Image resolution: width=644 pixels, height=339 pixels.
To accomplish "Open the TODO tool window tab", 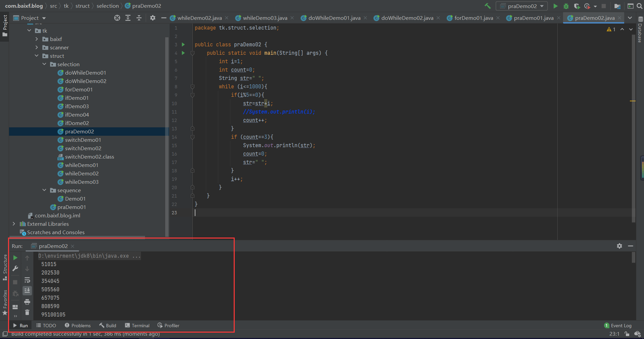I will pyautogui.click(x=46, y=326).
